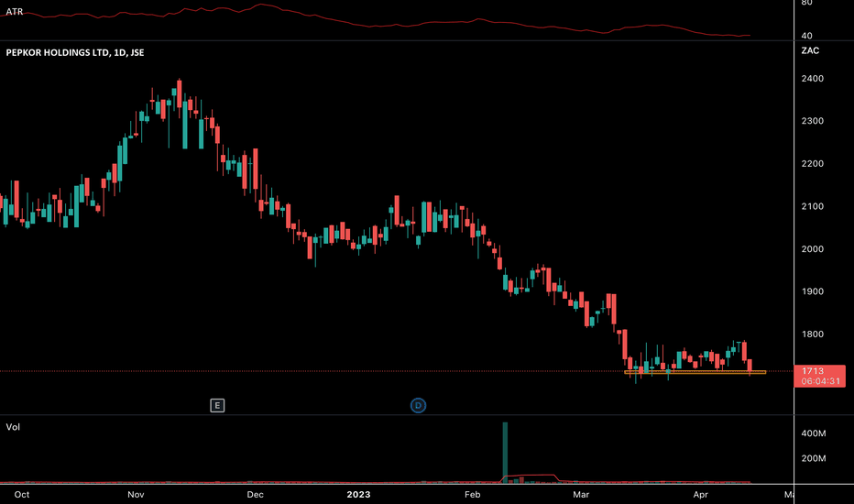854x504 pixels.
Task: Click the 400M volume axis label
Action: (x=813, y=433)
